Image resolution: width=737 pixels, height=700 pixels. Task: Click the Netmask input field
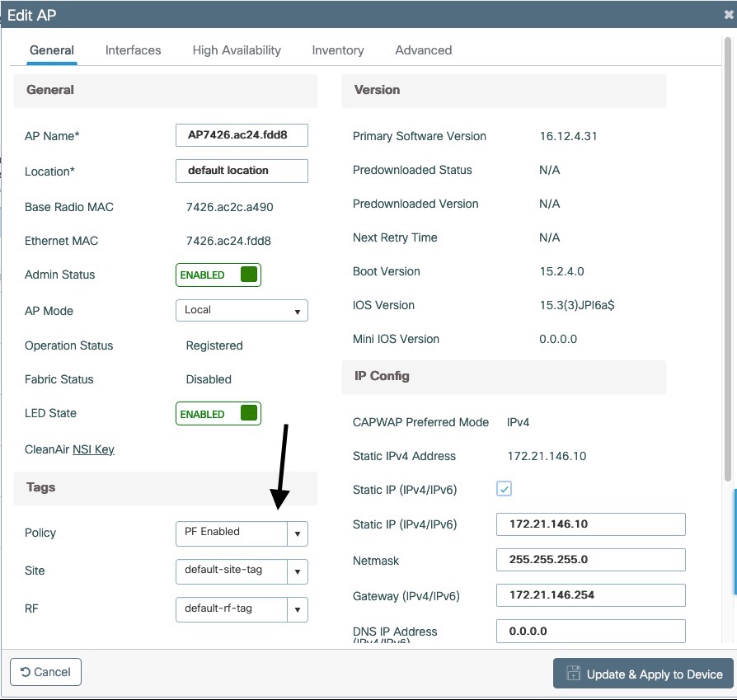(x=590, y=560)
